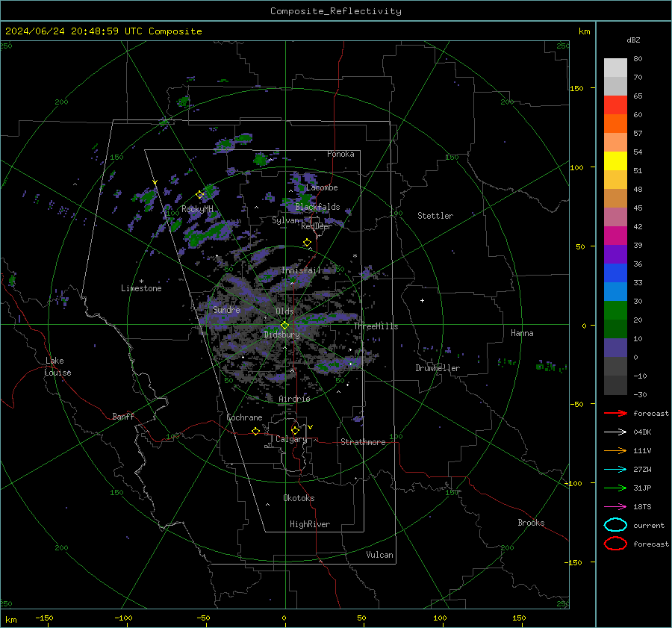The height and width of the screenshot is (628, 672).
Task: Select the magenta 39–42 dBZ legend swatch
Action: 615,236
